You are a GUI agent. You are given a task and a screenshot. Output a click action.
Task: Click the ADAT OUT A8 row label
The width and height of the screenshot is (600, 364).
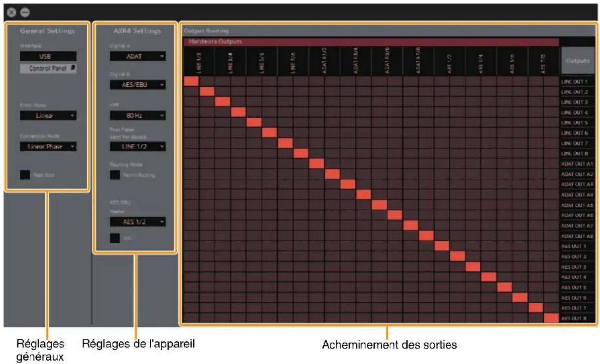coord(577,236)
